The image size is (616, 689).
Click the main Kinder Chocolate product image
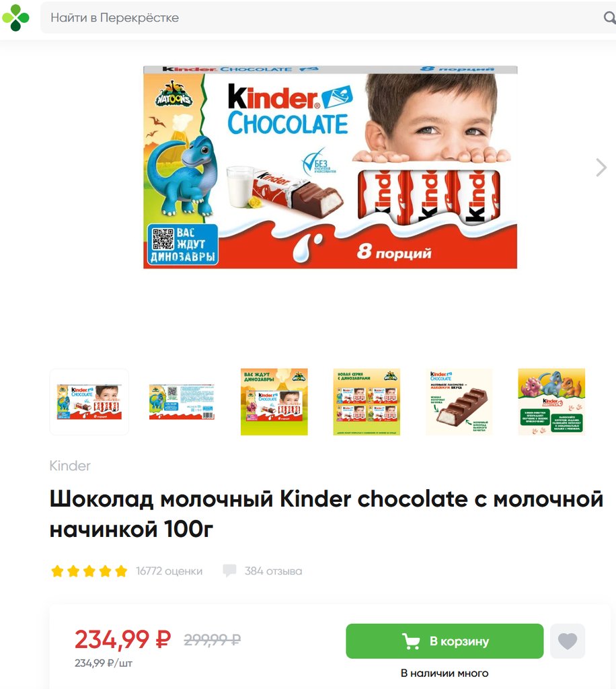(x=330, y=167)
